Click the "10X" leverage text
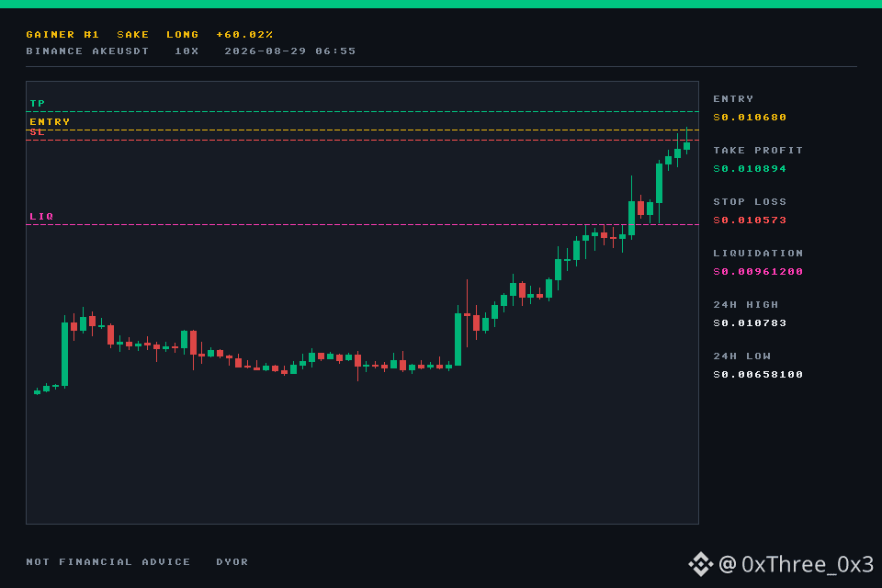This screenshot has width=882, height=588. point(187,51)
